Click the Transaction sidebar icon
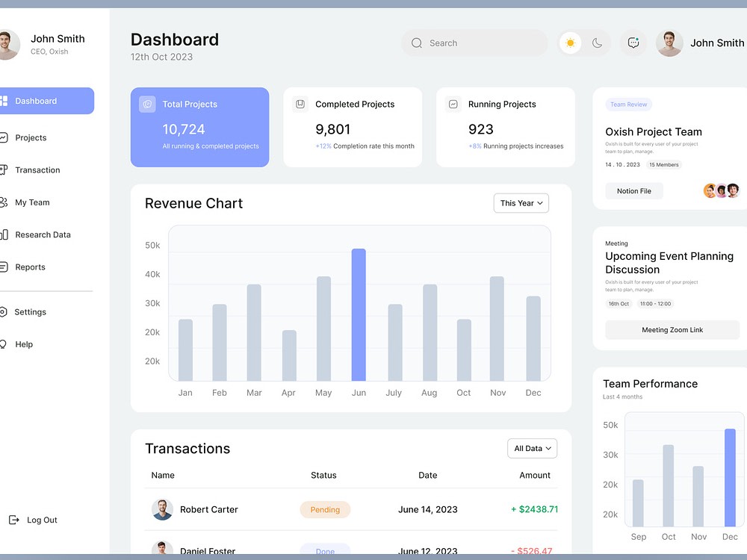 (x=4, y=170)
